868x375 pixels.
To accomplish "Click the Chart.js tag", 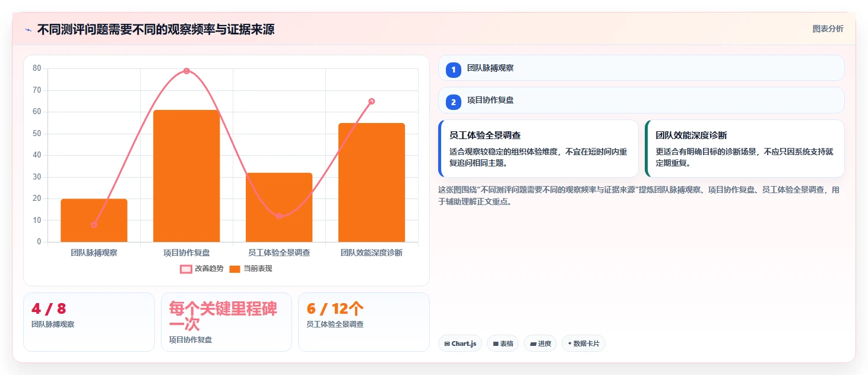I will 460,344.
